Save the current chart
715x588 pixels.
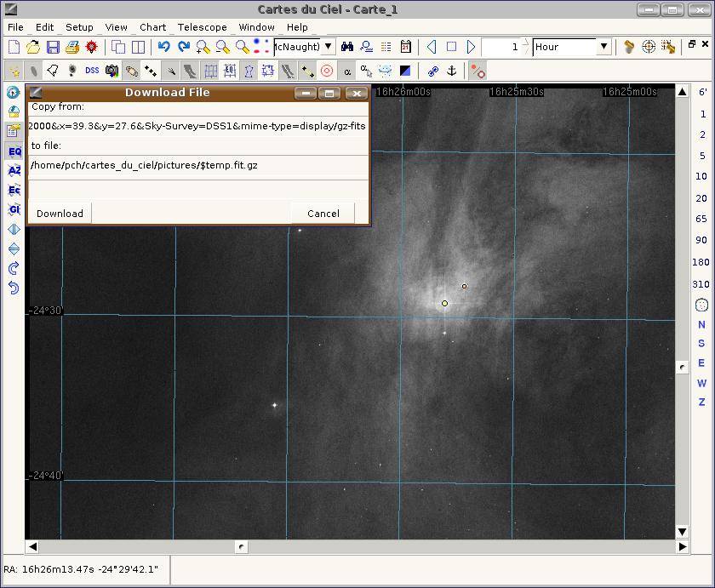53,47
